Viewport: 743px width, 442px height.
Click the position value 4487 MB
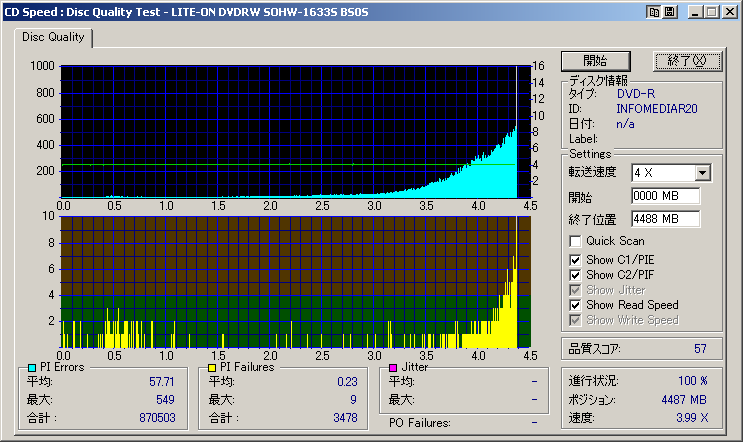pos(684,400)
